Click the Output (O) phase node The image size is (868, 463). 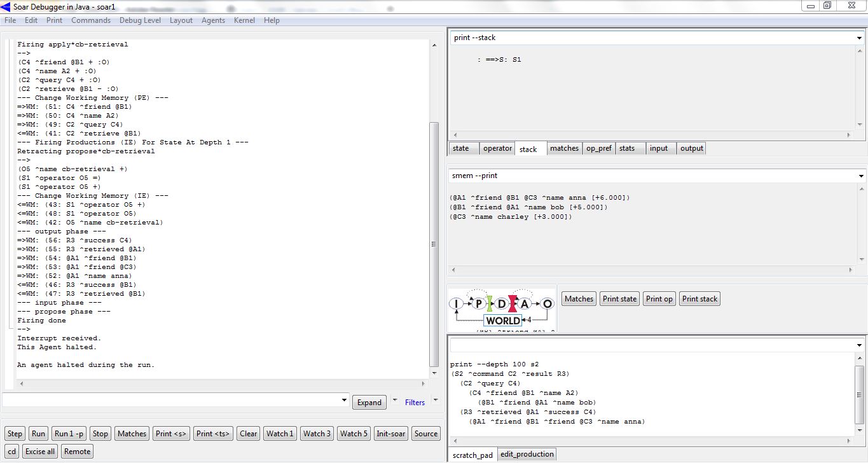tap(548, 304)
